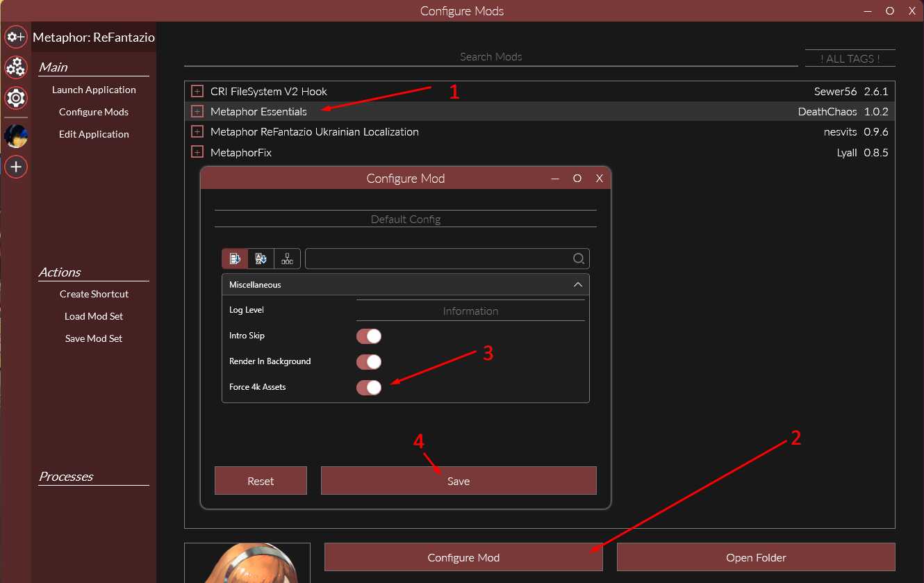The height and width of the screenshot is (583, 924).
Task: Click the Log Level setting label
Action: click(247, 310)
